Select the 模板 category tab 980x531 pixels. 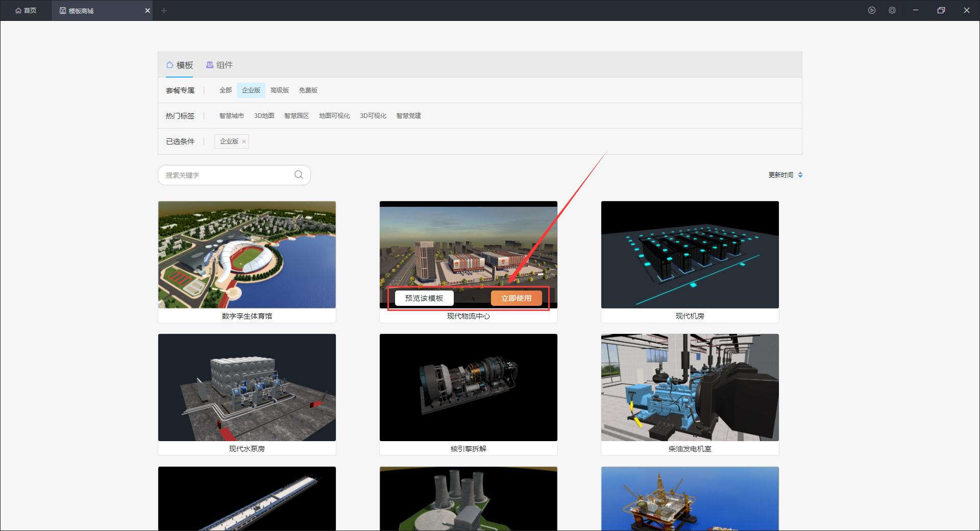[x=180, y=65]
